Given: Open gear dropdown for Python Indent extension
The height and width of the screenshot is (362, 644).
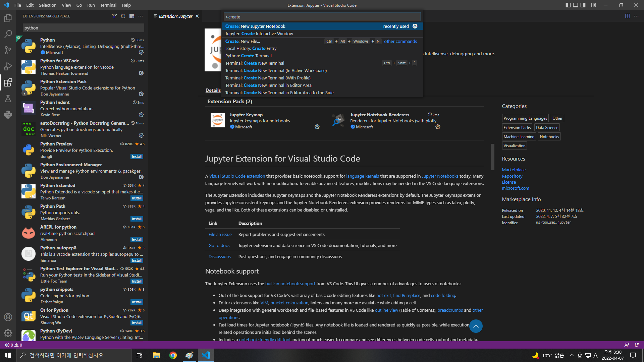Looking at the screenshot, I should click(x=141, y=115).
